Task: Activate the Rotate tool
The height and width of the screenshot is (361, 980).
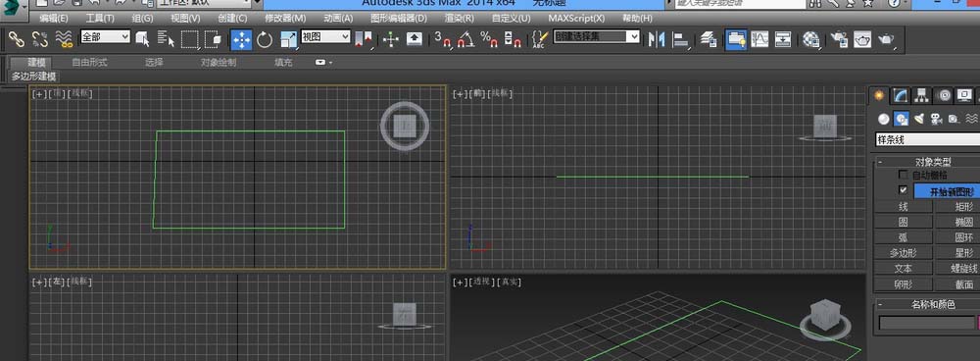Action: click(265, 39)
